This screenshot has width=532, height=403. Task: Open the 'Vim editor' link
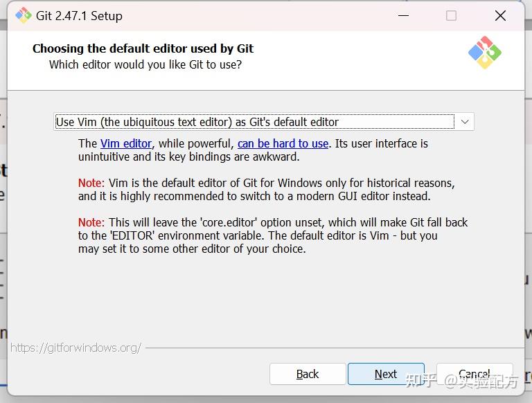coord(126,143)
